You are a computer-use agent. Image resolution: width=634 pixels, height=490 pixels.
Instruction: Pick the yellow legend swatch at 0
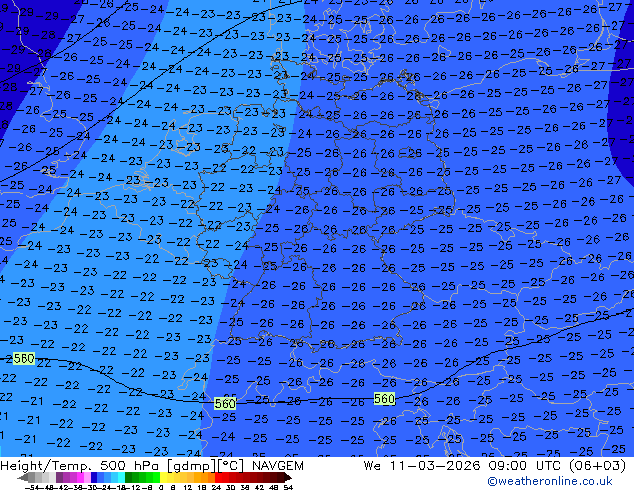163,477
